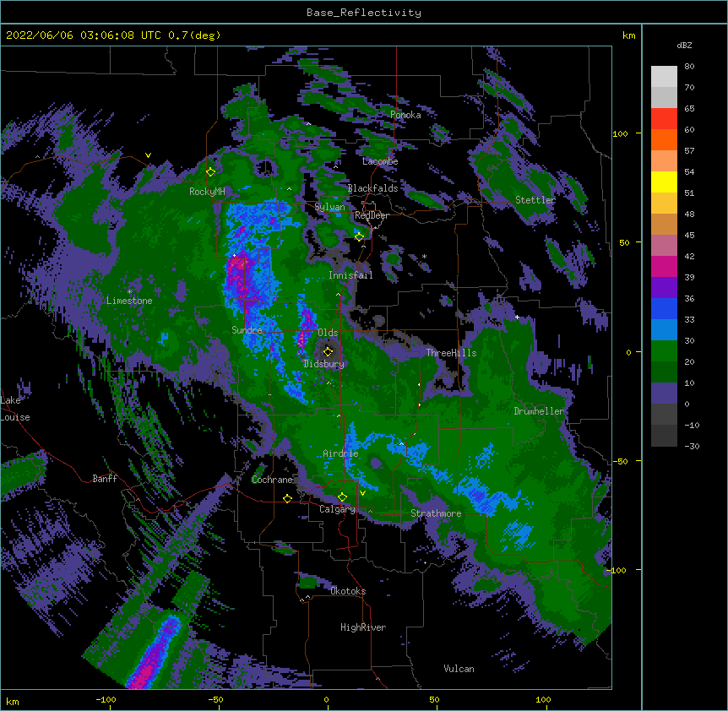Select the darkest gray -30 dBZ legend swatch
Screen dimensions: 728x711
pos(664,436)
